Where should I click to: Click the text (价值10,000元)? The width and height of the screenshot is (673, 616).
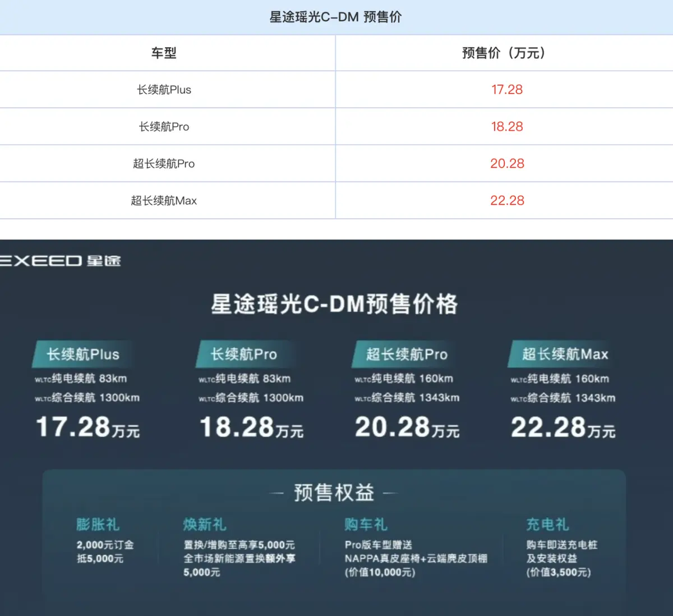click(380, 572)
